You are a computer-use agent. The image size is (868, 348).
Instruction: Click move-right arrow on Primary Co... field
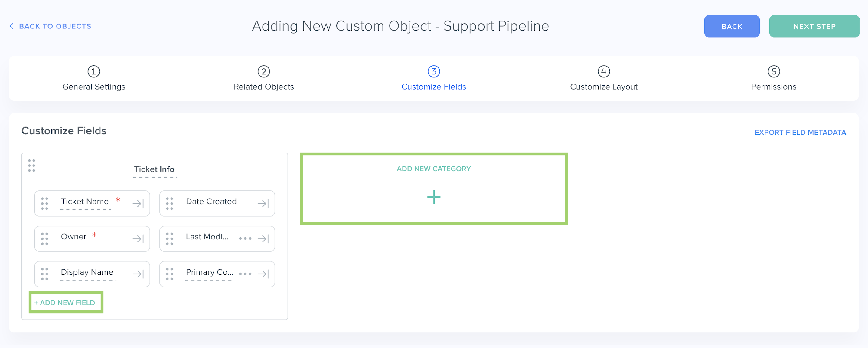coord(263,274)
